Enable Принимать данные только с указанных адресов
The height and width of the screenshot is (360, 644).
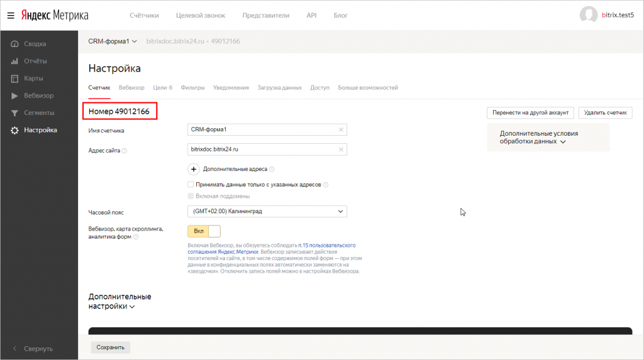(191, 184)
